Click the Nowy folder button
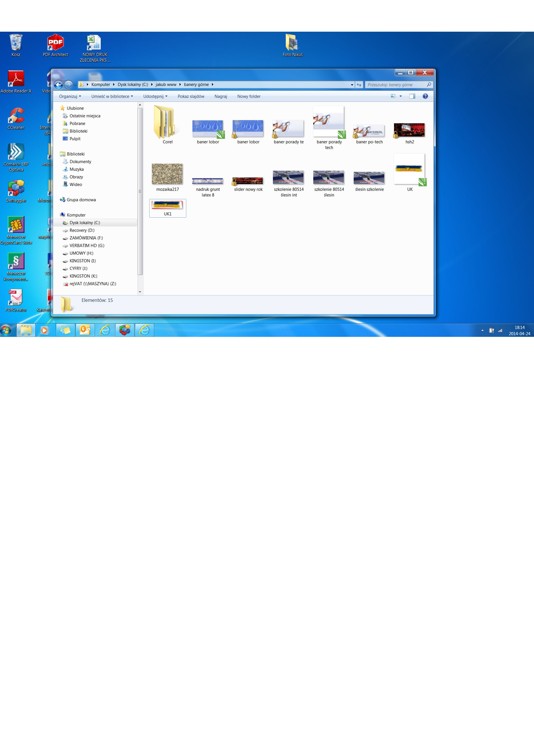Viewport: 534px width, 756px height. tap(249, 97)
